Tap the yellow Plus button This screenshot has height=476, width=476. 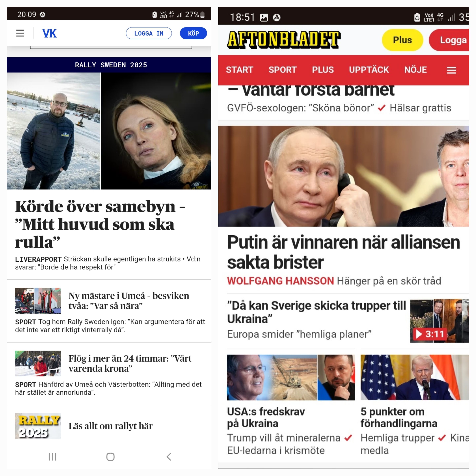(402, 40)
